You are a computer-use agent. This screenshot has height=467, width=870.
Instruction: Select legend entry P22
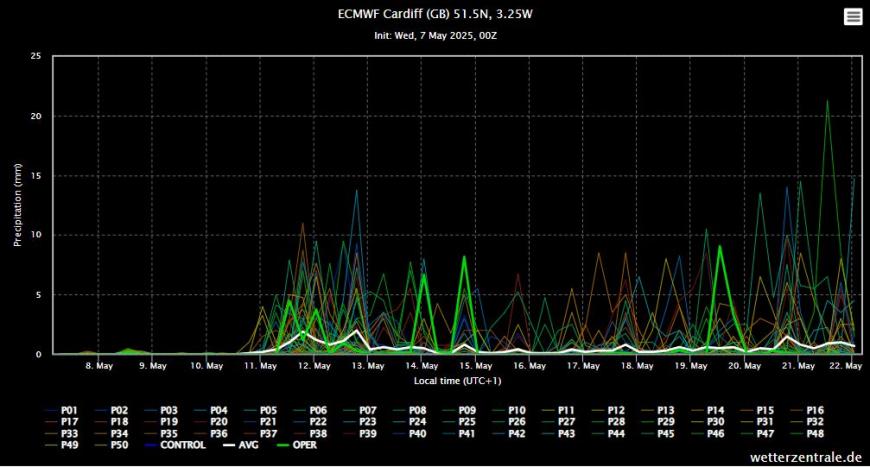311,422
